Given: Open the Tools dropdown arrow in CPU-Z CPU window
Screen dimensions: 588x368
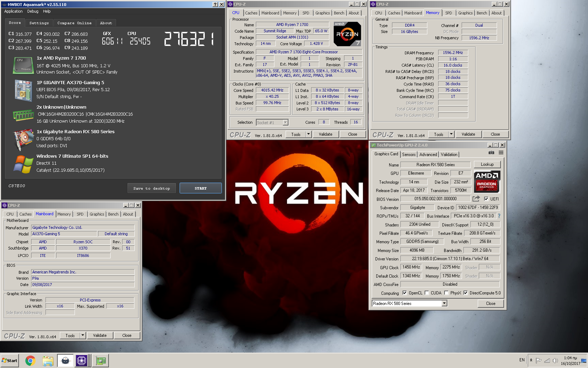Looking at the screenshot, I should point(308,134).
